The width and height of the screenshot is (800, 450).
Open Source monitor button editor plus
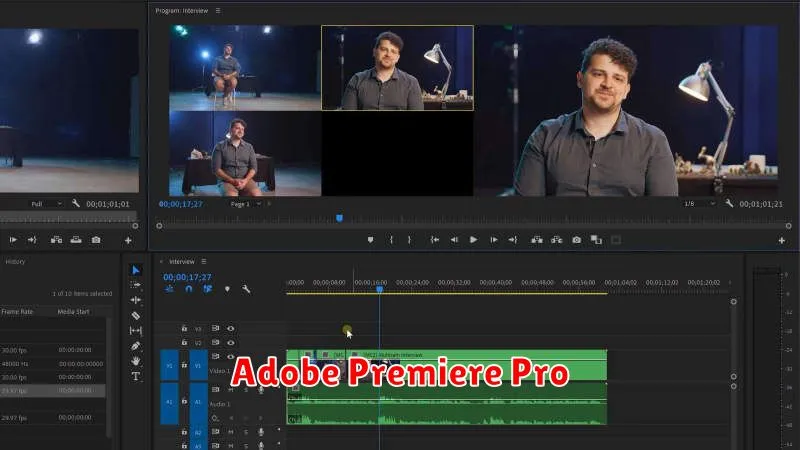[128, 240]
